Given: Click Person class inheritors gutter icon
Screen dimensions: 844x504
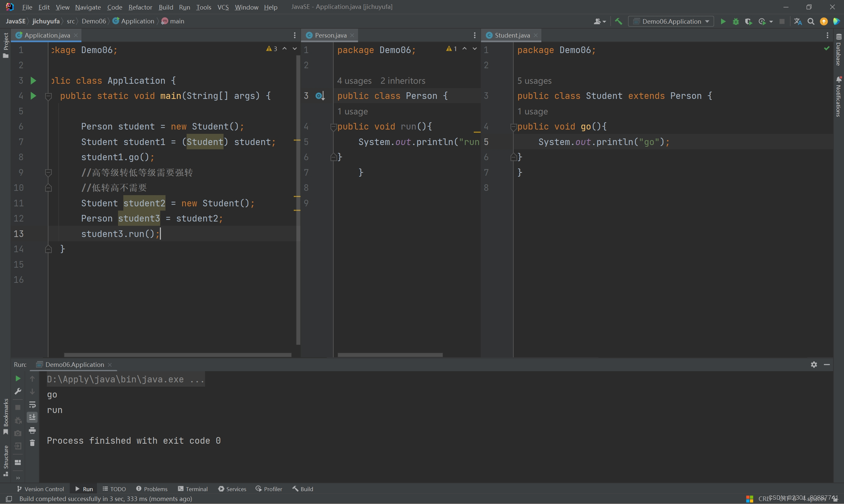Looking at the screenshot, I should tap(320, 96).
